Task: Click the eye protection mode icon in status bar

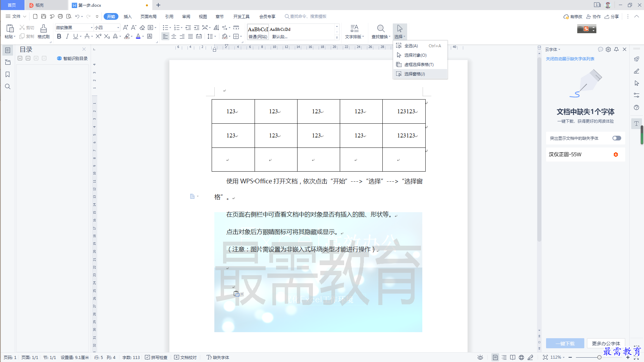Action: [480, 357]
